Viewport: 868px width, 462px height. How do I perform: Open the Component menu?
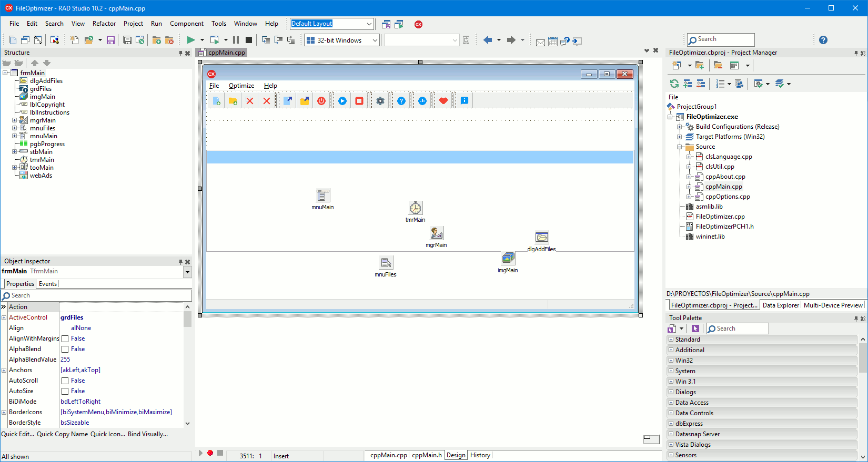click(187, 24)
